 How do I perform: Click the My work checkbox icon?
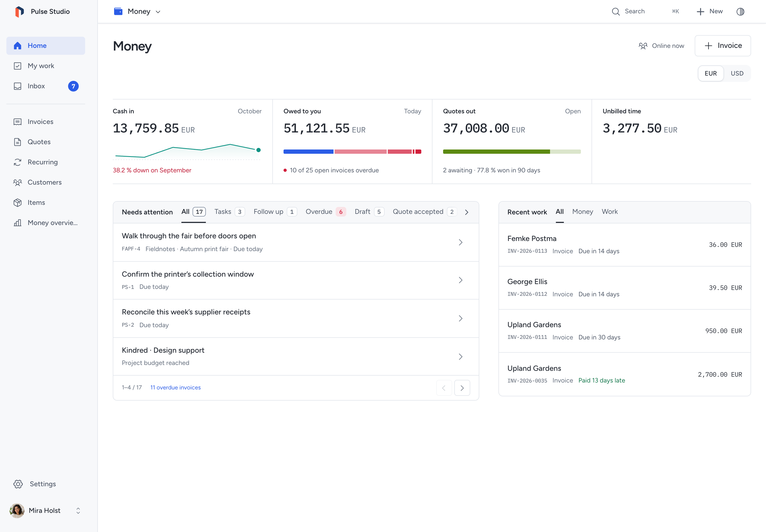pos(18,66)
